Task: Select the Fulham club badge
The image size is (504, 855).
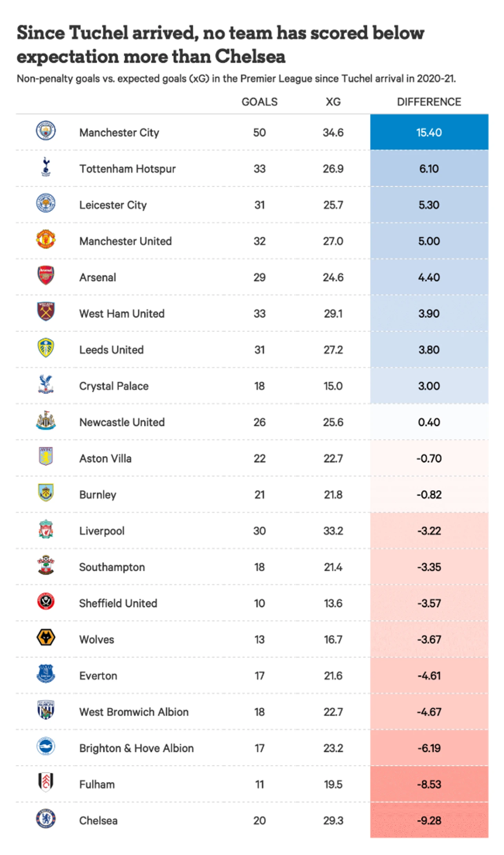Action: point(46,782)
